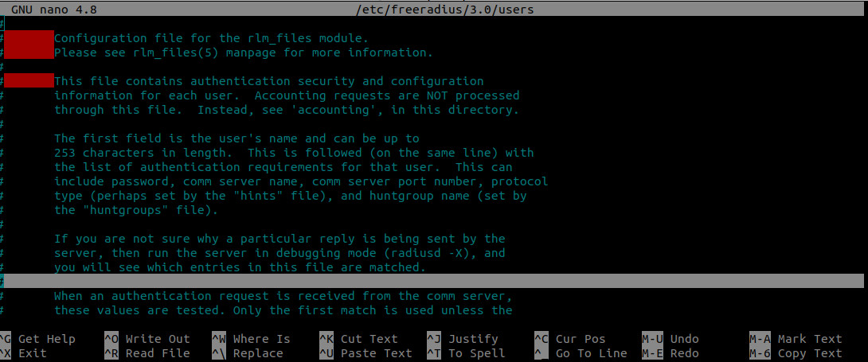
Task: Select the Redo shortcut label
Action: tap(685, 353)
